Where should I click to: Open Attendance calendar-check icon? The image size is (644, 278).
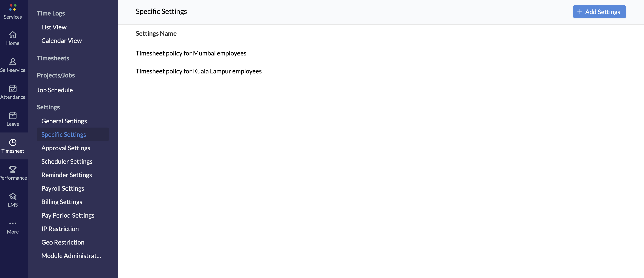[x=13, y=89]
